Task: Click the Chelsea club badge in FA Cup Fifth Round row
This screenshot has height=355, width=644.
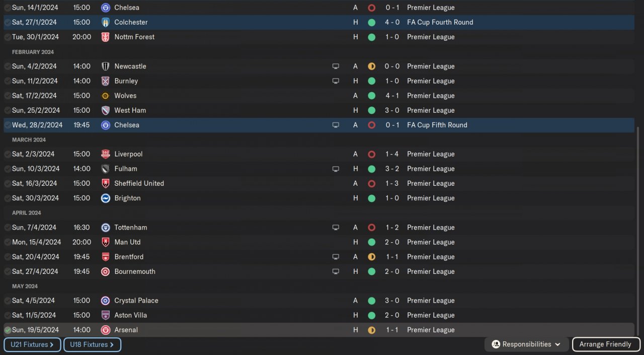Action: click(x=105, y=125)
